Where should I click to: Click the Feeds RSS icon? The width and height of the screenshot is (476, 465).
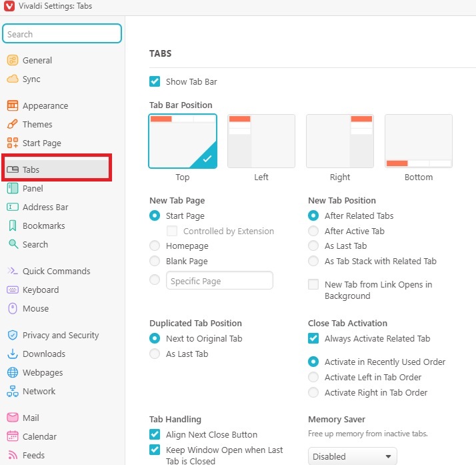[x=13, y=455]
